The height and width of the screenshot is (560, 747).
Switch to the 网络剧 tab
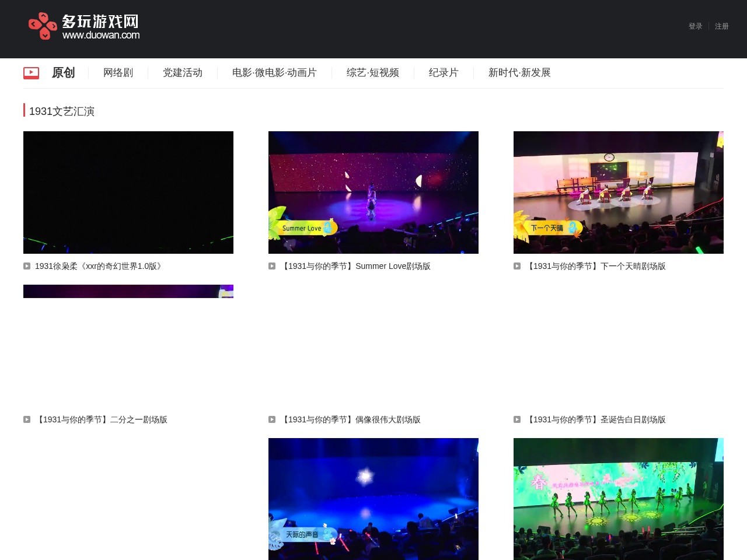(118, 72)
